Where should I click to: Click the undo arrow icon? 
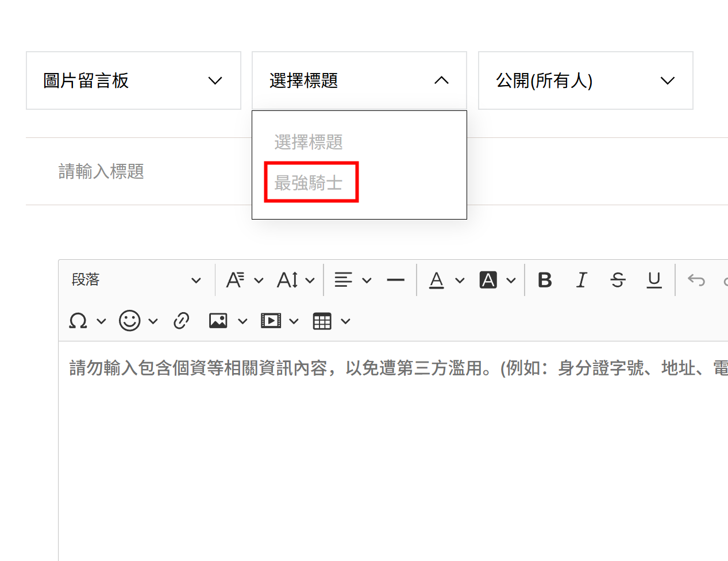tap(696, 280)
